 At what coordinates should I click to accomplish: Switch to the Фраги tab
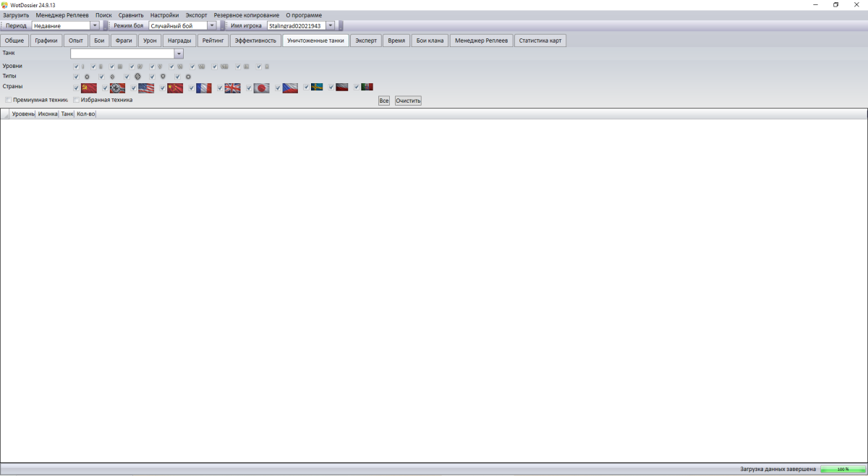coord(124,41)
